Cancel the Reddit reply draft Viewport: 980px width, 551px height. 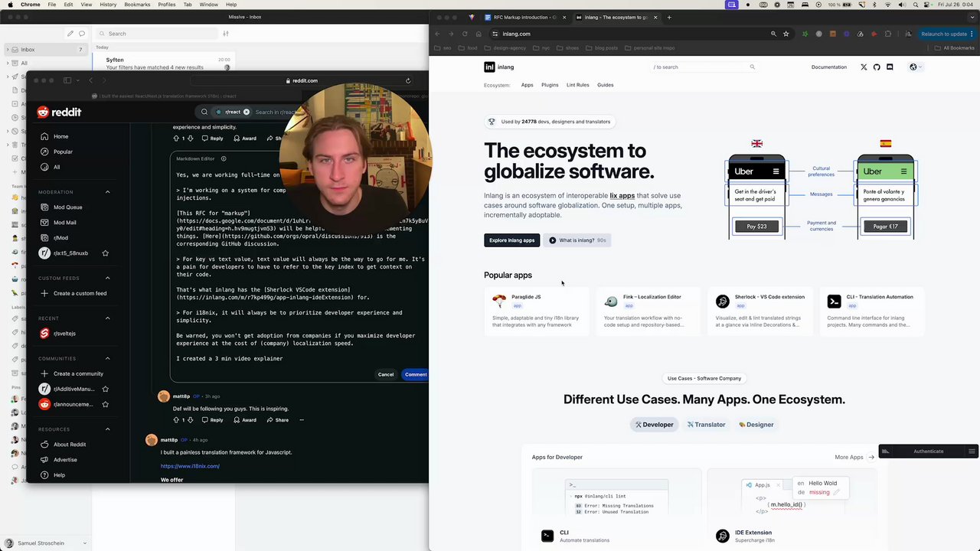(x=386, y=374)
